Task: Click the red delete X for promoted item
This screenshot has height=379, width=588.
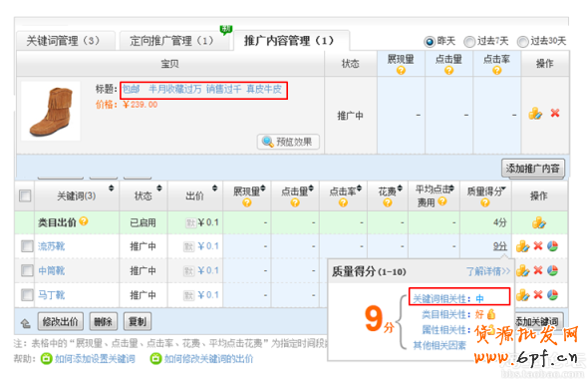Action: pos(555,113)
